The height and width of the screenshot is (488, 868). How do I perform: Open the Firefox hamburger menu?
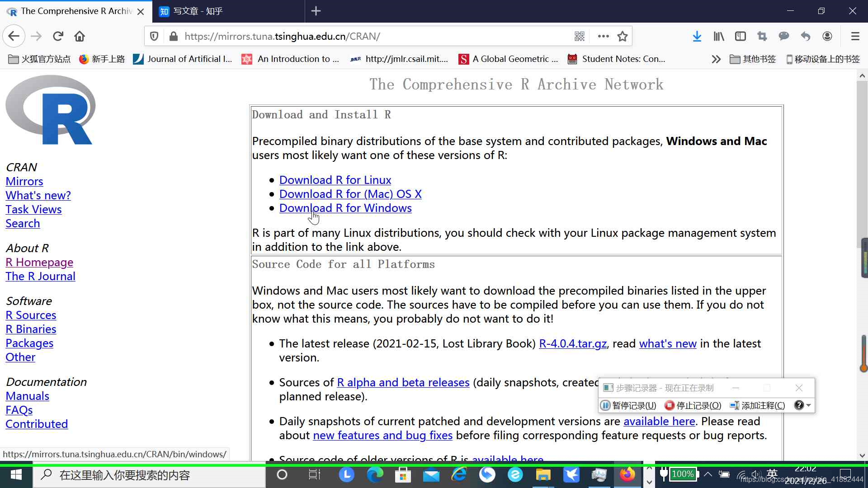pyautogui.click(x=855, y=36)
